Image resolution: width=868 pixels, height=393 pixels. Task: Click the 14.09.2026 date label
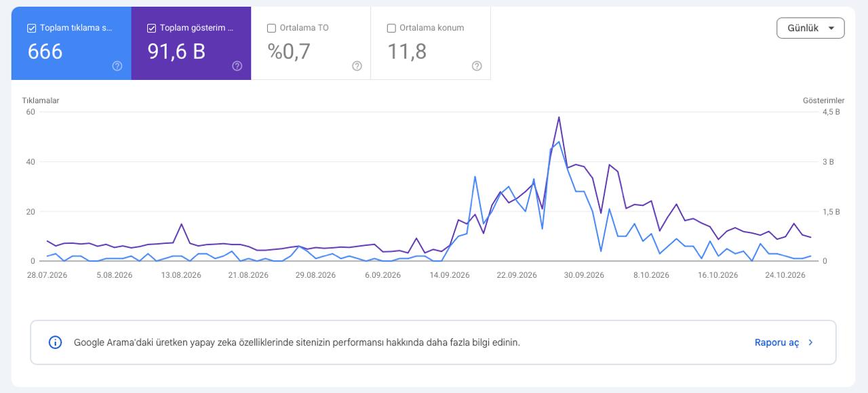(450, 275)
